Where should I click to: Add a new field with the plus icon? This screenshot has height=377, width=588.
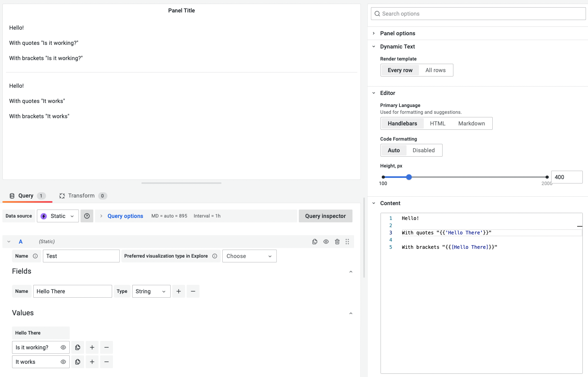click(178, 291)
